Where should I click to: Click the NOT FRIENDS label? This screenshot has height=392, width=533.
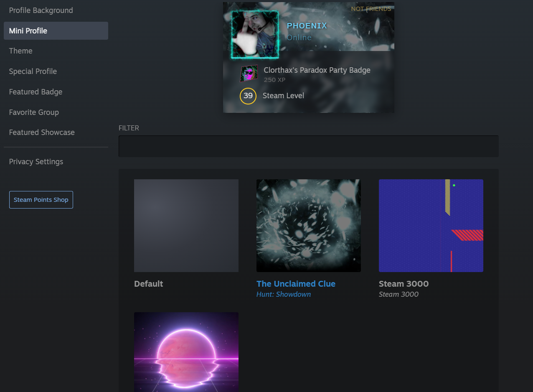(371, 9)
